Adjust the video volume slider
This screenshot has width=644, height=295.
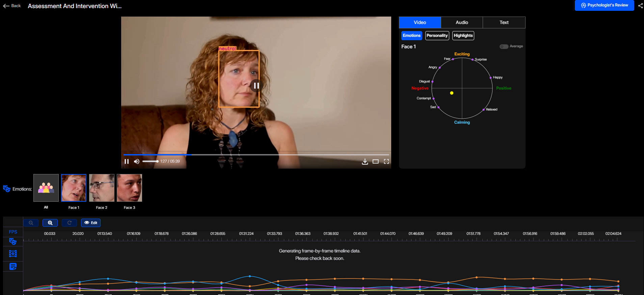tap(150, 162)
